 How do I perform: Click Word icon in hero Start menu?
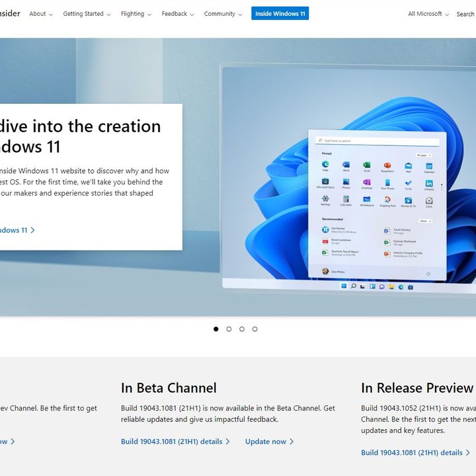[346, 165]
